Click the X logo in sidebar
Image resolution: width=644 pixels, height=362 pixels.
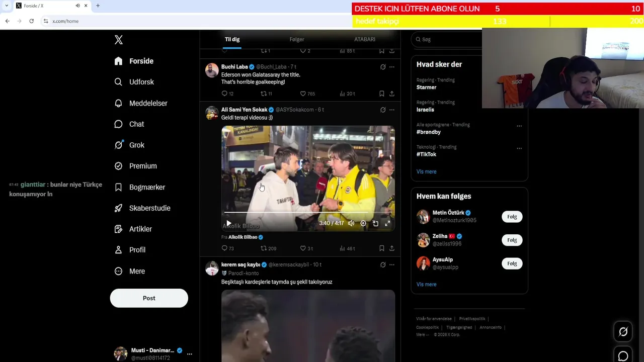[118, 40]
